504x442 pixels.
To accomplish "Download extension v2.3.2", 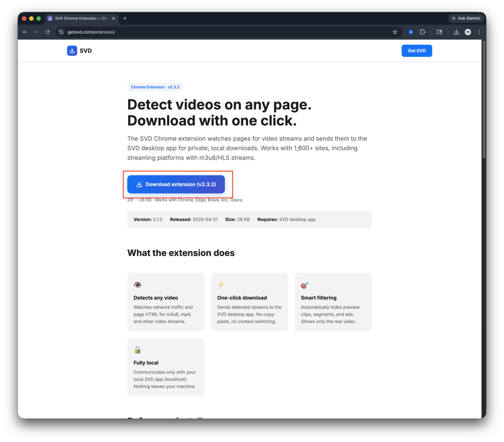I will click(176, 184).
